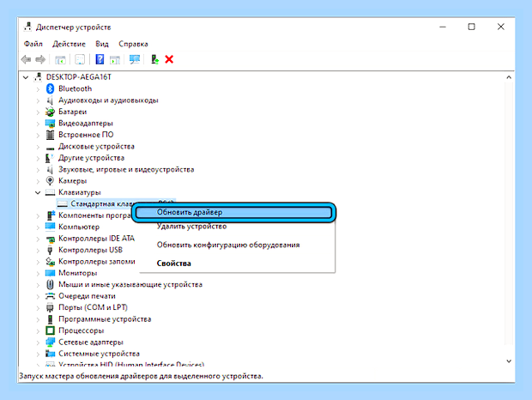
Task: Open the Файл menu
Action: point(33,44)
